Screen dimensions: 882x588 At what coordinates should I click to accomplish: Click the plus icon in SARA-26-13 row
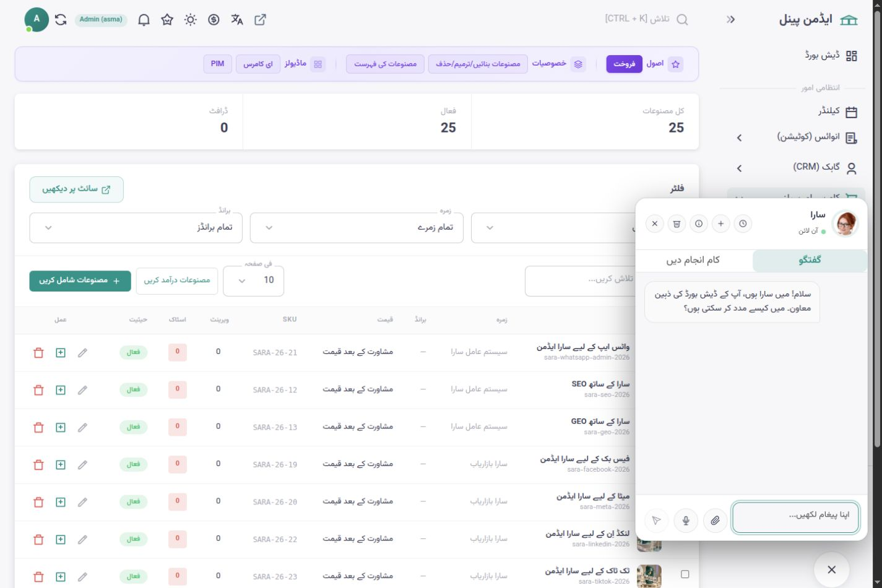click(x=61, y=427)
